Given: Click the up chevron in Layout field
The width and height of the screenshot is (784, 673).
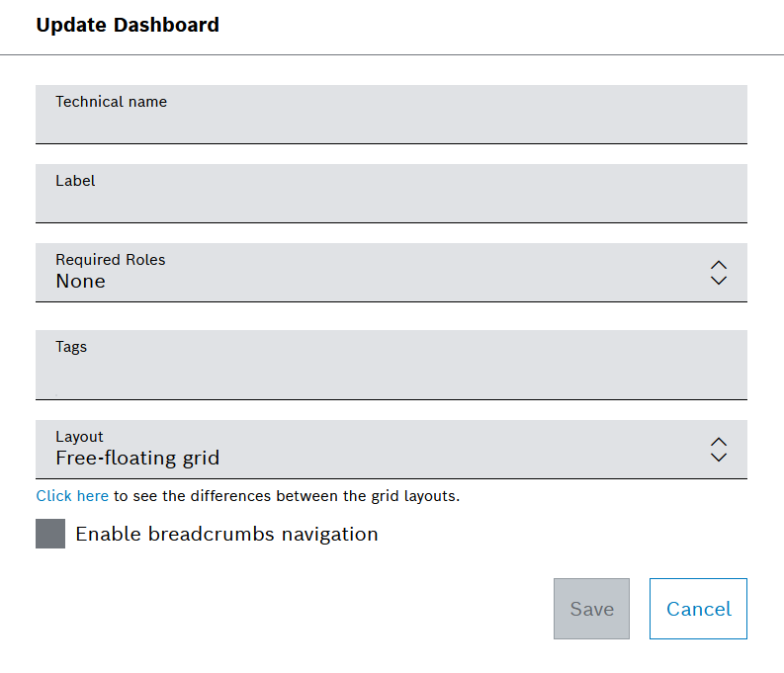Looking at the screenshot, I should pyautogui.click(x=719, y=442).
